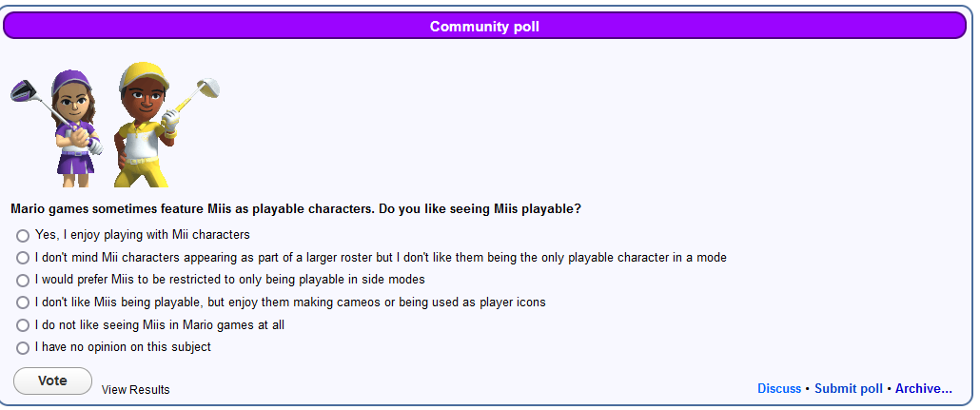Image resolution: width=980 pixels, height=410 pixels.
Task: Follow the Submit poll link
Action: point(849,389)
